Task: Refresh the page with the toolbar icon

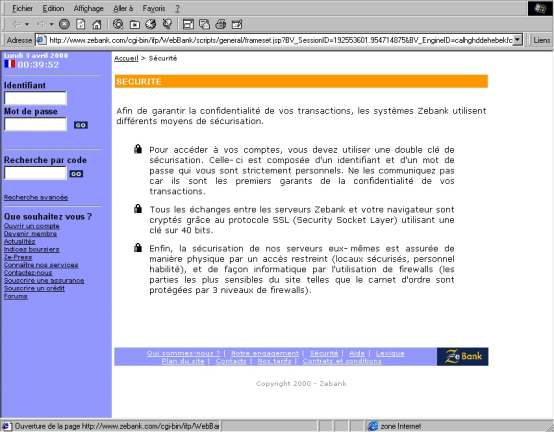Action: click(x=81, y=24)
